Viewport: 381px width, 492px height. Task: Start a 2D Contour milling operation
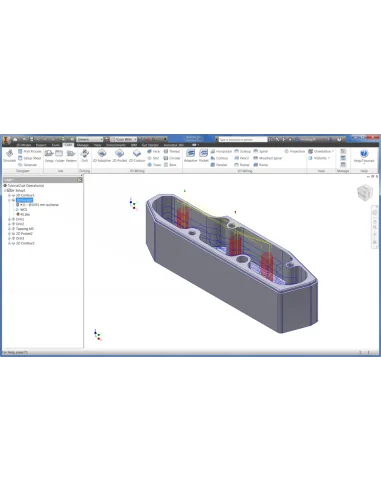tap(137, 156)
